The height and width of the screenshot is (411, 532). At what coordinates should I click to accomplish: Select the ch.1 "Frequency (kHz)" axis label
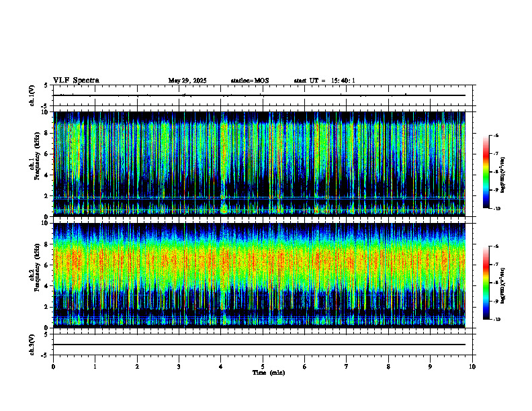(38, 156)
